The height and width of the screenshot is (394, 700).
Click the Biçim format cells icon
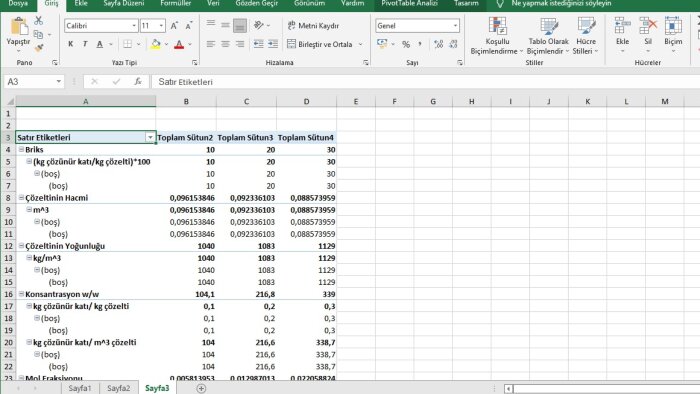pyautogui.click(x=673, y=25)
